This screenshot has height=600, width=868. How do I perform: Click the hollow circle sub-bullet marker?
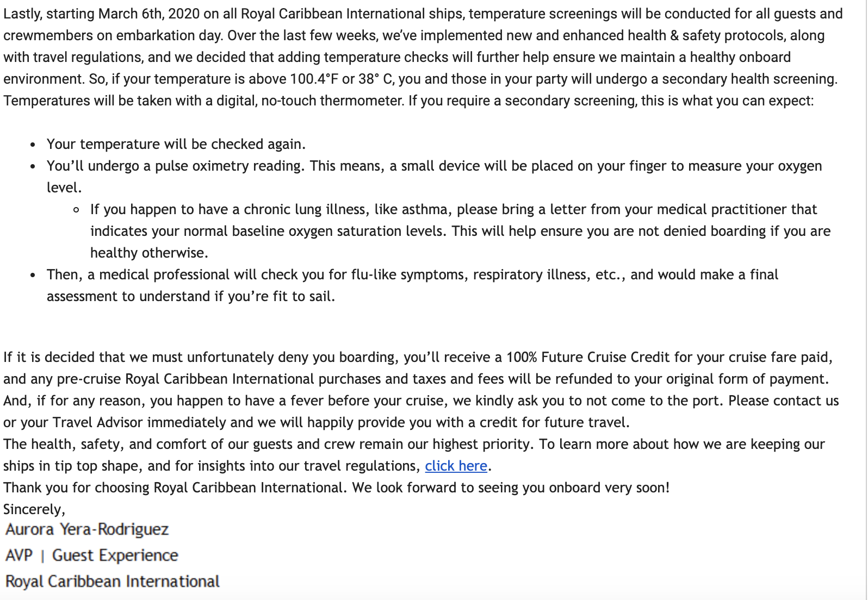pos(76,210)
